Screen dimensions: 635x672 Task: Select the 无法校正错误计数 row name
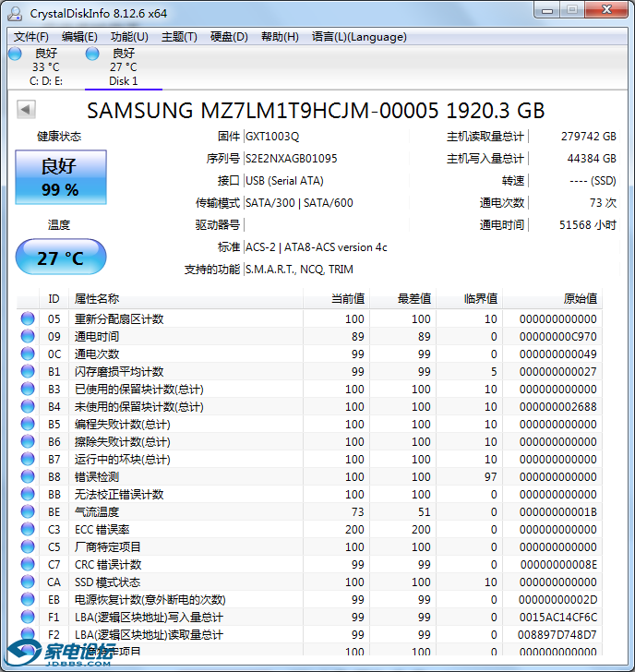119,495
